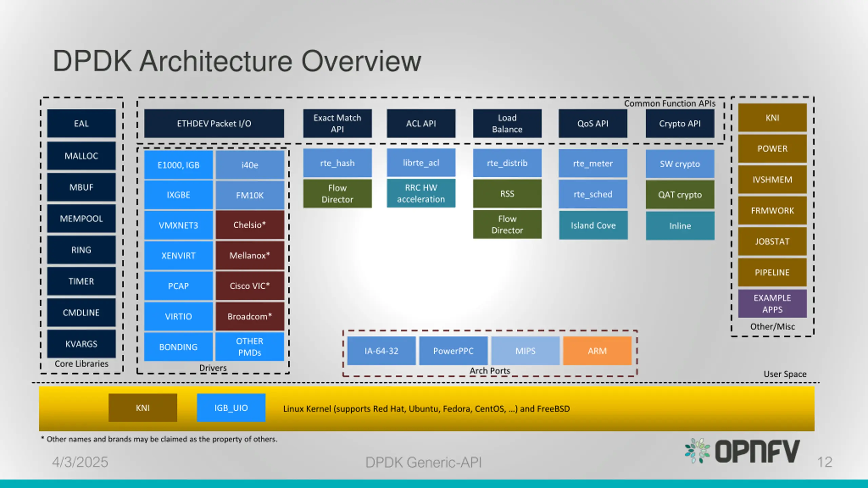The width and height of the screenshot is (868, 488).
Task: Click the IXGBE driver block
Action: coord(178,195)
